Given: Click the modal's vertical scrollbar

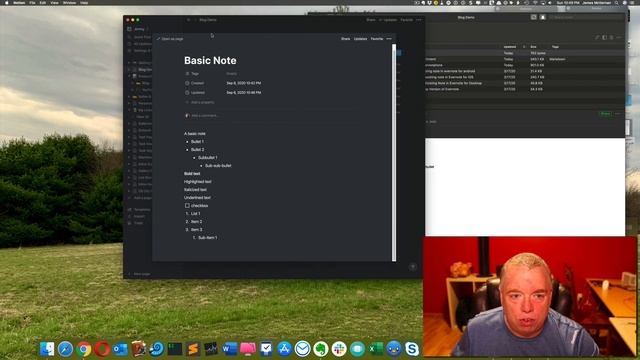Looking at the screenshot, I should [394, 152].
